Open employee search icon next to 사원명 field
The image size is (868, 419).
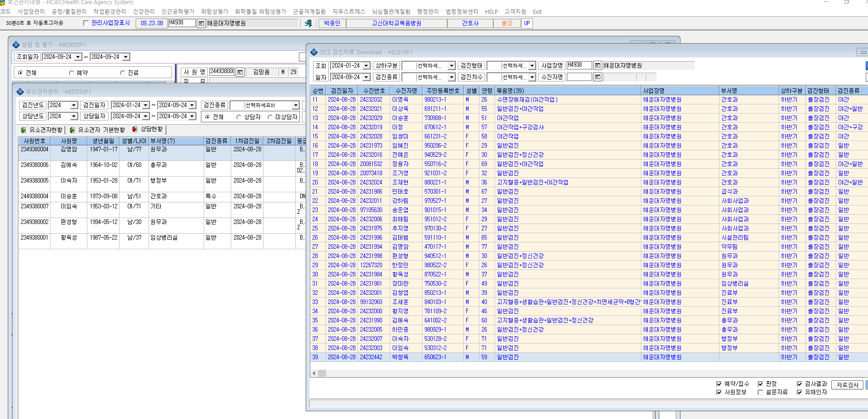click(240, 72)
